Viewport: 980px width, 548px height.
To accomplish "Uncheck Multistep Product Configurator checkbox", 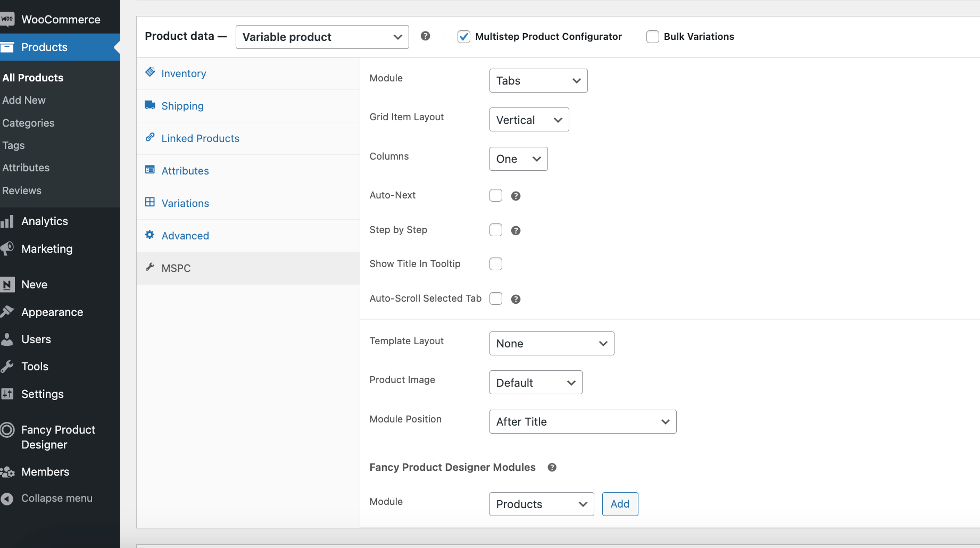I will [464, 37].
